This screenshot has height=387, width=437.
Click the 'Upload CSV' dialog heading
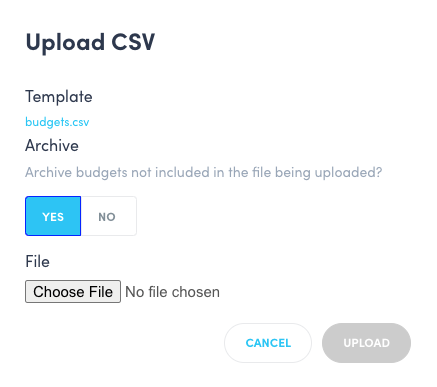pos(90,42)
